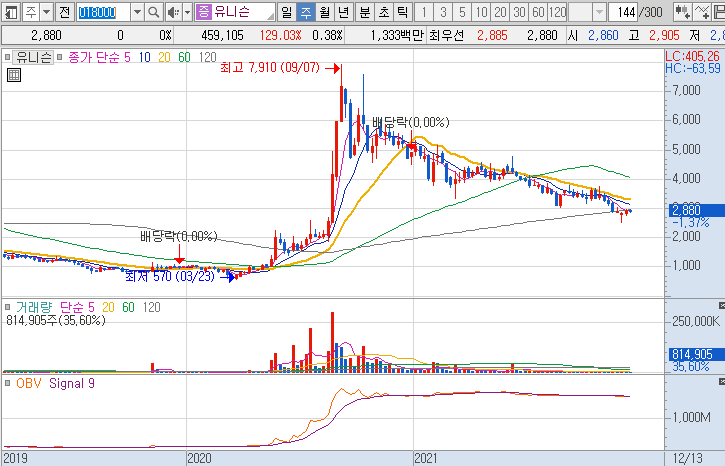Open the custom interval combo box dropdown
The width and height of the screenshot is (725, 466).
tap(599, 12)
